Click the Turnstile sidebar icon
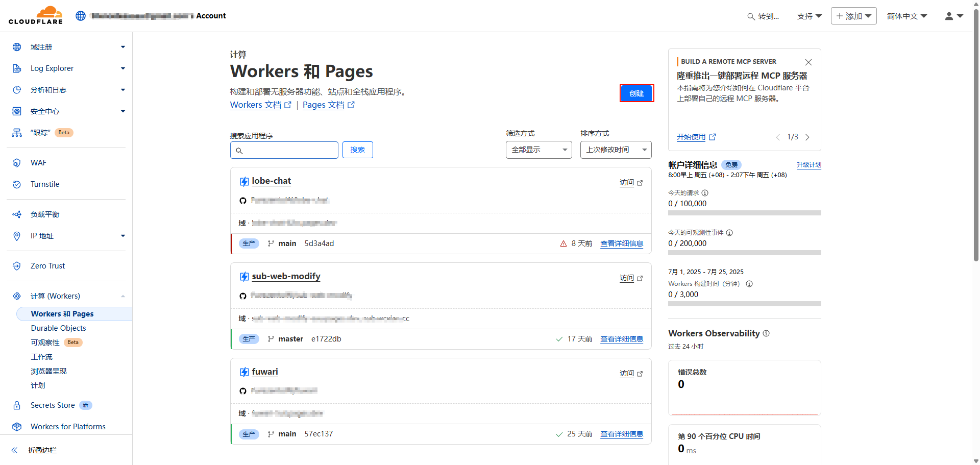980x465 pixels. 17,184
